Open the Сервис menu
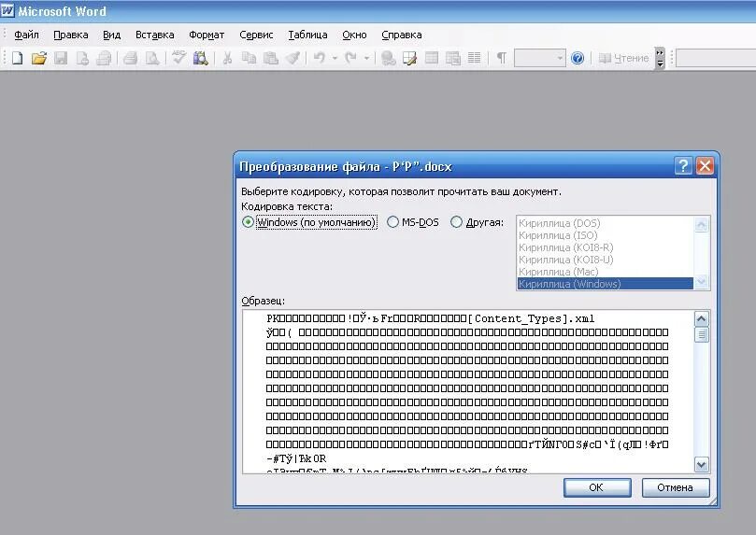The width and height of the screenshot is (756, 535). [x=256, y=35]
